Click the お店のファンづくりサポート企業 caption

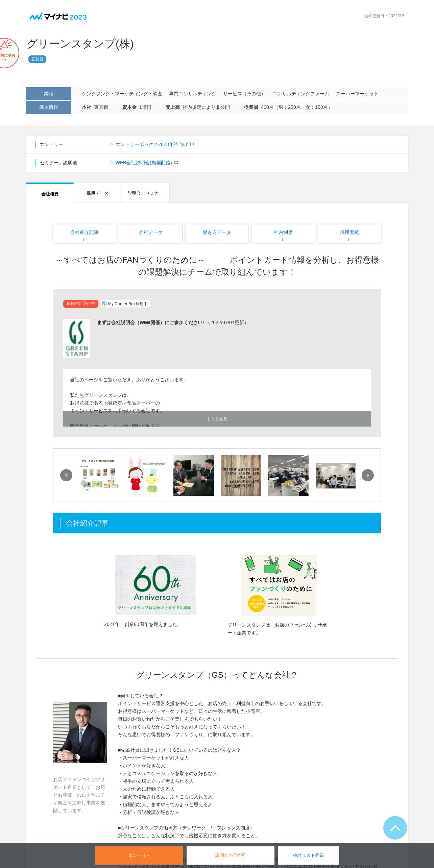pos(277,629)
